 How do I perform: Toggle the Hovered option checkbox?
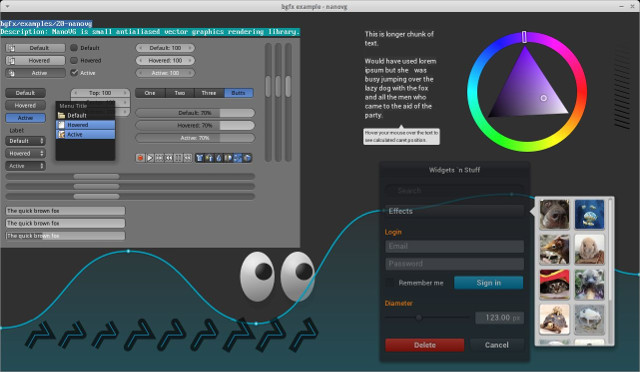pos(74,60)
